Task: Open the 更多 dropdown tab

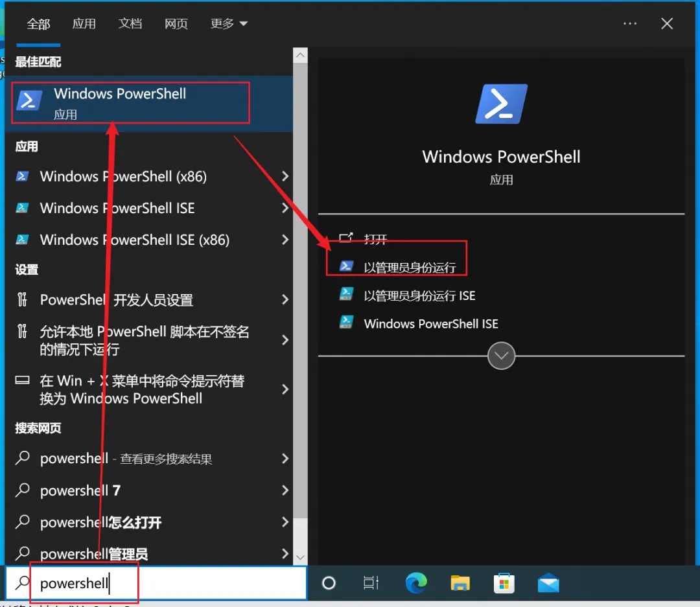Action: click(229, 24)
